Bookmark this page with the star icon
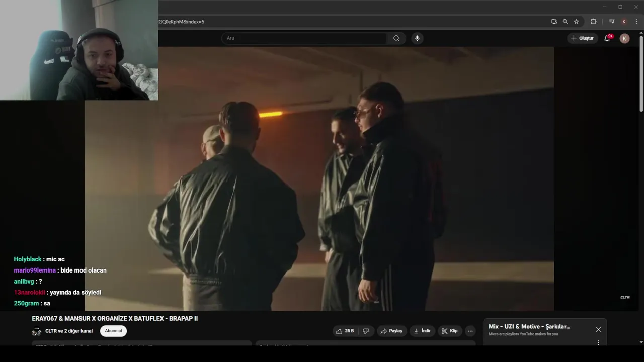Viewport: 644px width, 362px height. (576, 22)
